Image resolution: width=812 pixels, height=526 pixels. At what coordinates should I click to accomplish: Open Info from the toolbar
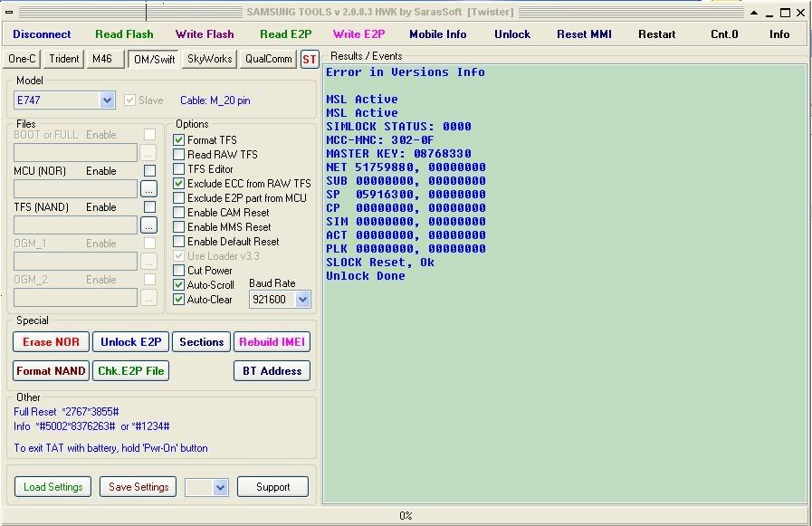click(x=779, y=34)
